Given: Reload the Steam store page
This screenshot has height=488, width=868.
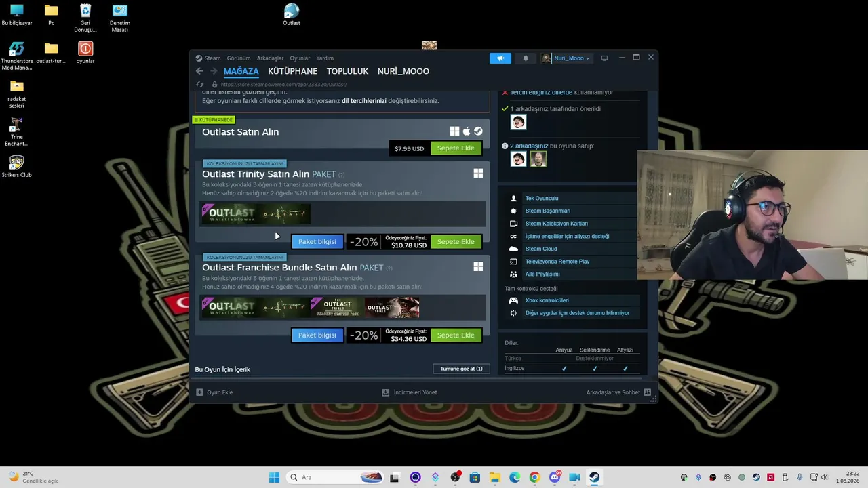Looking at the screenshot, I should [200, 85].
